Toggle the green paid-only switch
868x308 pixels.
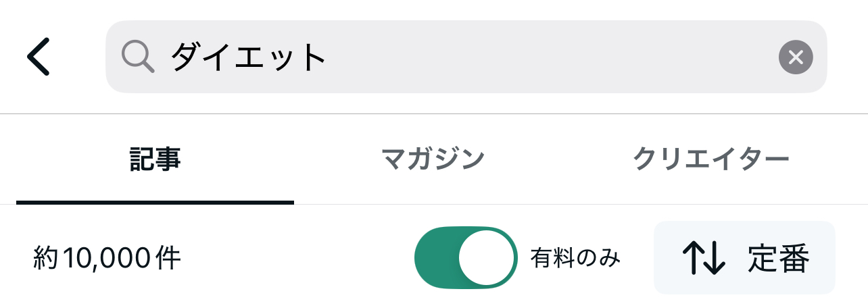(x=466, y=258)
